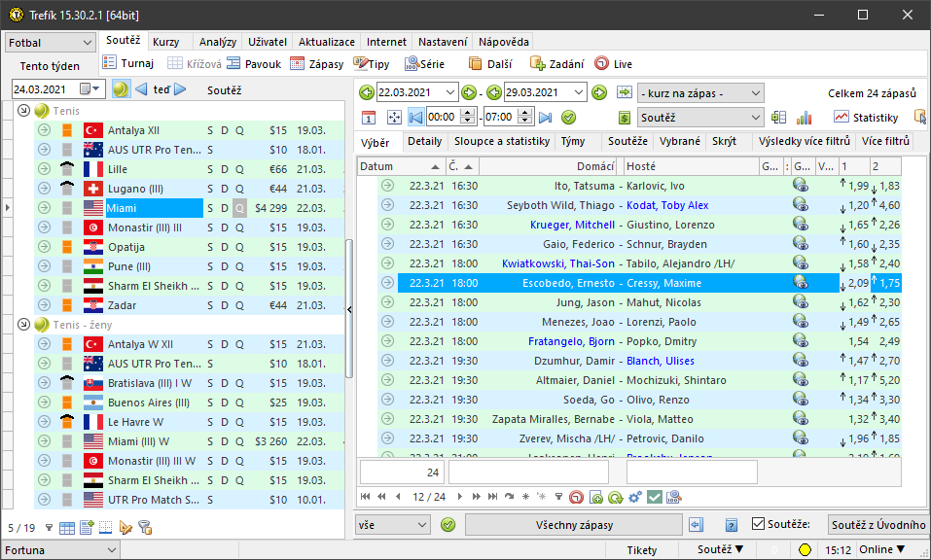Viewport: 931px width, 560px height.
Task: Click the Soutěž z Úvodního button
Action: coord(877,525)
